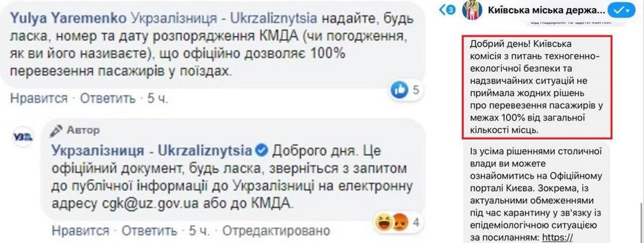This screenshot has width=644, height=243.
Task: Open the blue like reaction on Yulya's comment
Action: [x=399, y=90]
